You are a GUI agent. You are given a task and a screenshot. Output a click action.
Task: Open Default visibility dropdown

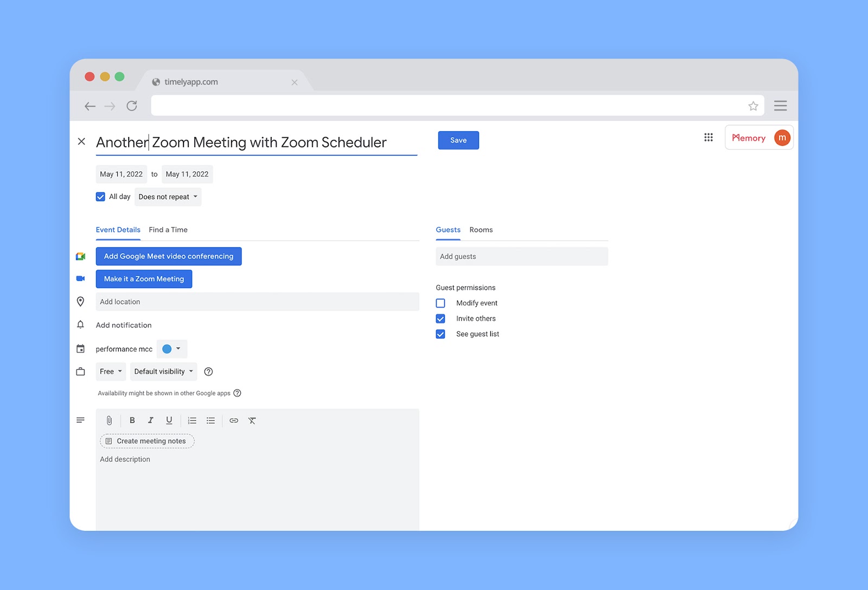point(163,371)
